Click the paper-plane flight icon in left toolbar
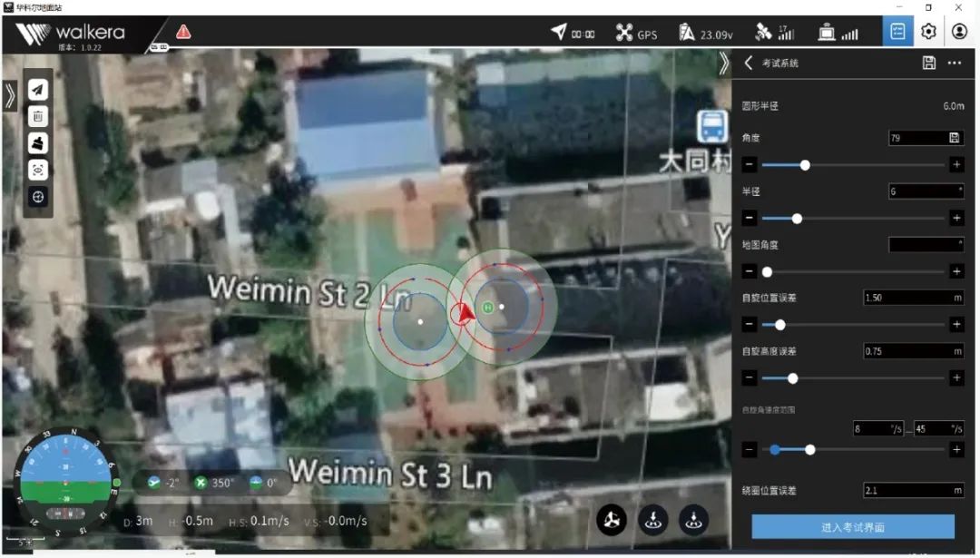The height and width of the screenshot is (558, 980). (38, 89)
